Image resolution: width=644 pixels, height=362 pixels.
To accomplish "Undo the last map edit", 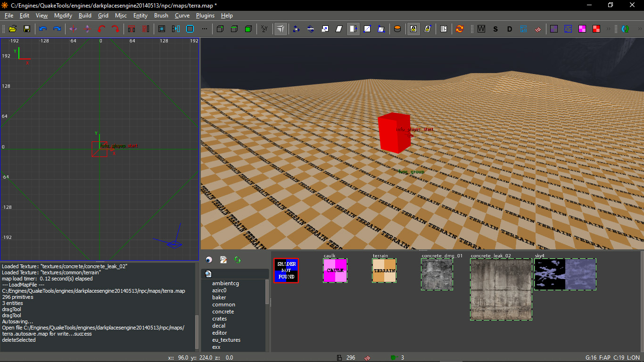I will tap(42, 29).
